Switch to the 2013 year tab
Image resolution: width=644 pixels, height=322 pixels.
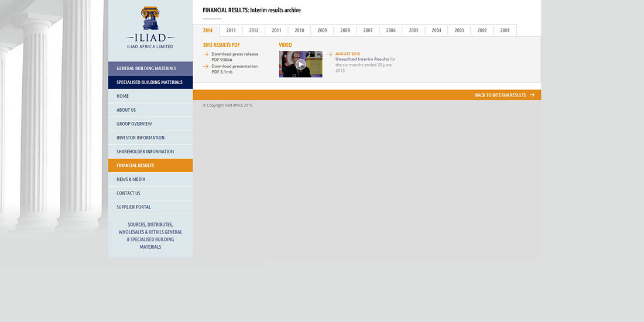pyautogui.click(x=231, y=30)
